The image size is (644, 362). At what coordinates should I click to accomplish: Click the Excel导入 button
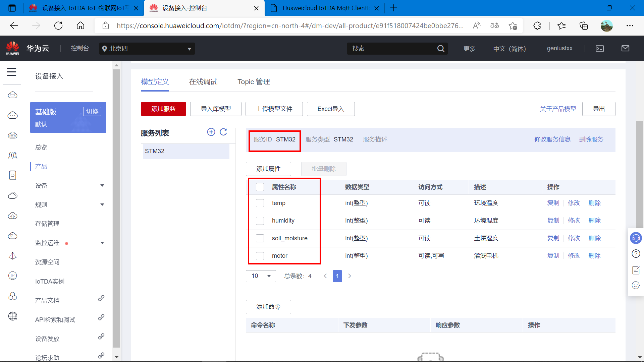(331, 109)
